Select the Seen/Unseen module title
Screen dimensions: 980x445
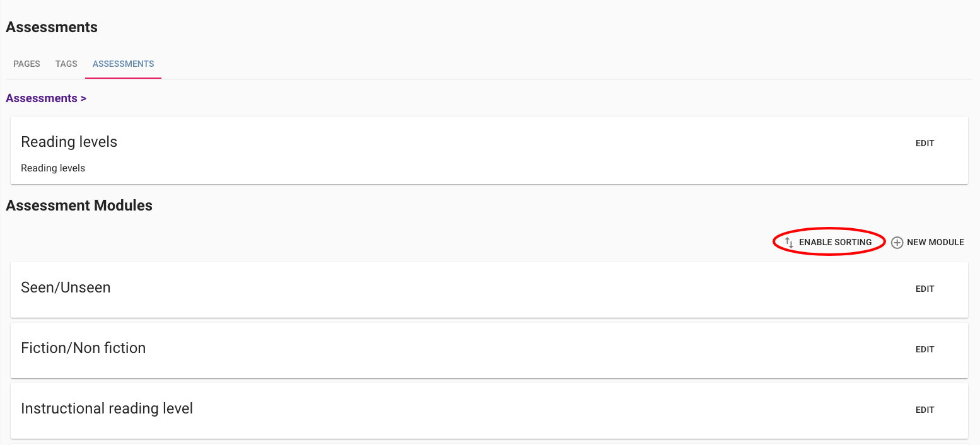coord(66,287)
